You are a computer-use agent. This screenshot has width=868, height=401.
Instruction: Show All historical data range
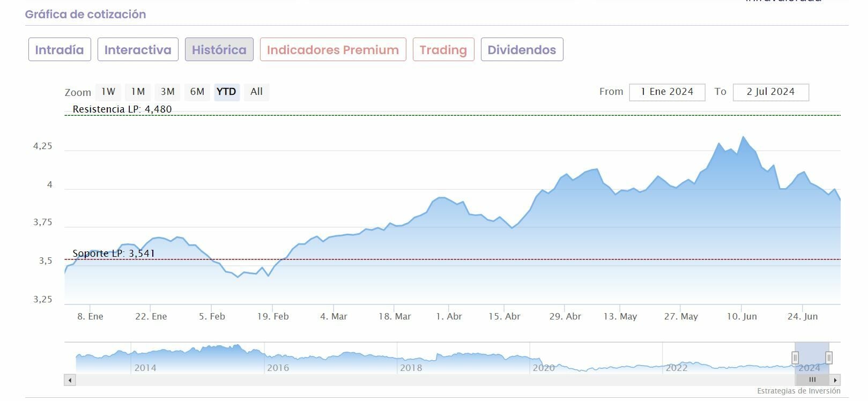click(256, 92)
